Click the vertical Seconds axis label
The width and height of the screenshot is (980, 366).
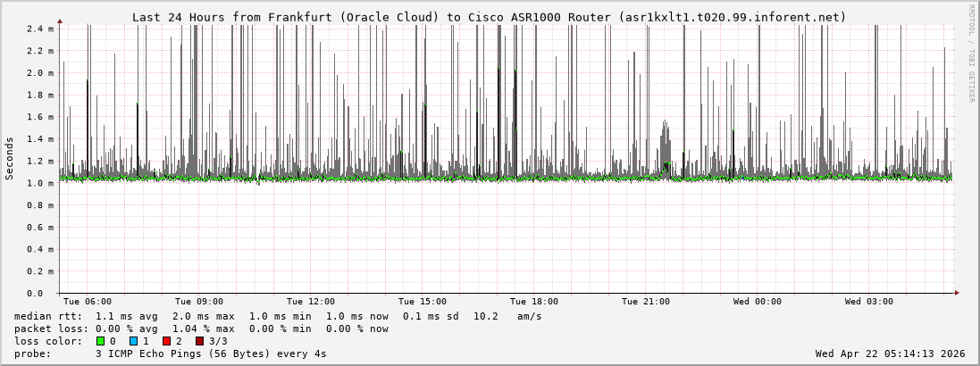click(10, 159)
